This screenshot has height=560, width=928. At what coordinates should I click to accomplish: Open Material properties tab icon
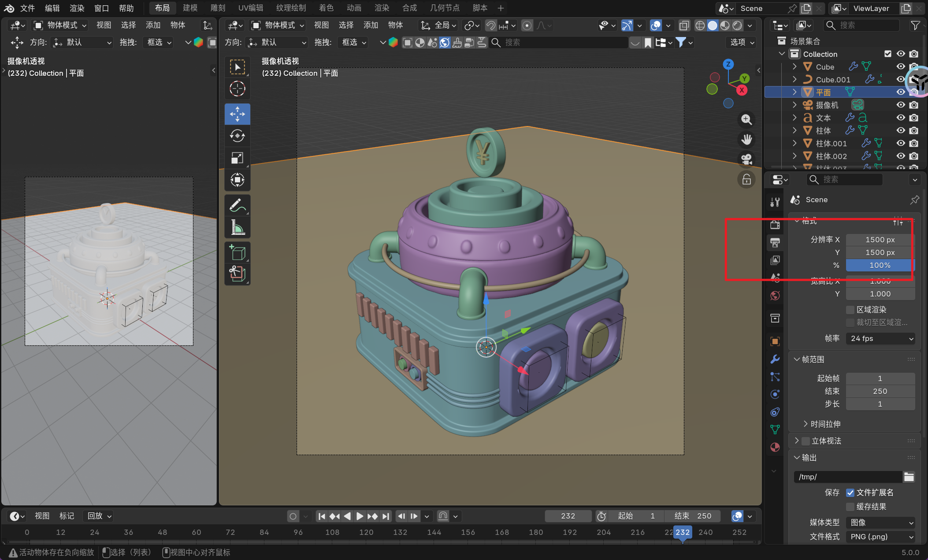point(775,447)
